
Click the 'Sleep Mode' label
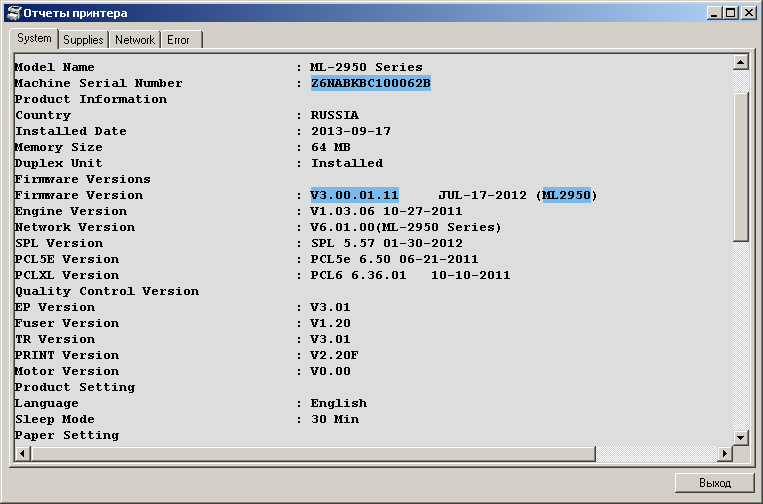point(54,419)
